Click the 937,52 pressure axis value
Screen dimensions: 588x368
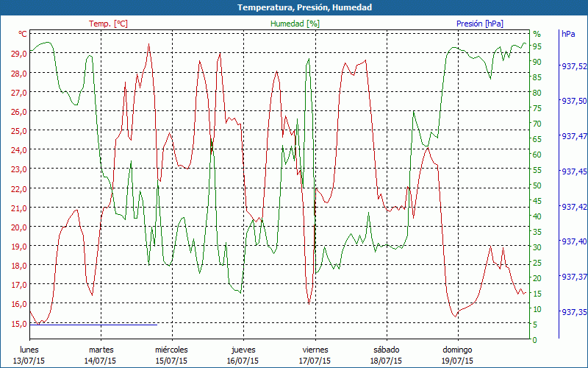pyautogui.click(x=574, y=66)
